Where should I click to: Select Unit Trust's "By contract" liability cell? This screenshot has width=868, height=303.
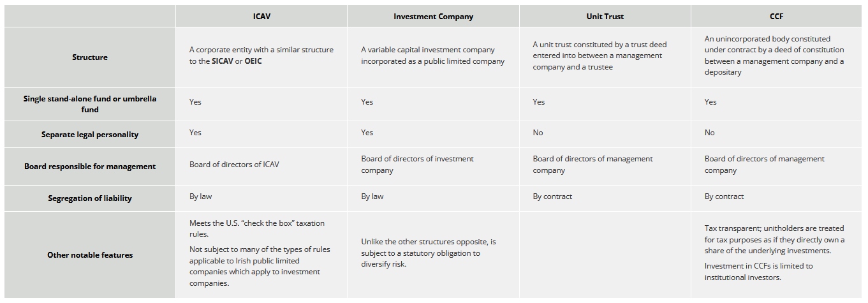click(x=552, y=196)
